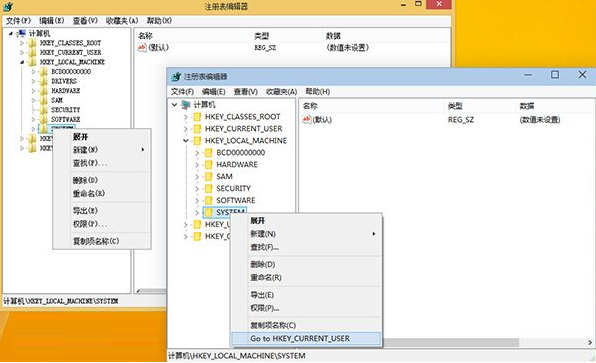
Task: Collapse the computer root node in front window
Action: (174, 105)
